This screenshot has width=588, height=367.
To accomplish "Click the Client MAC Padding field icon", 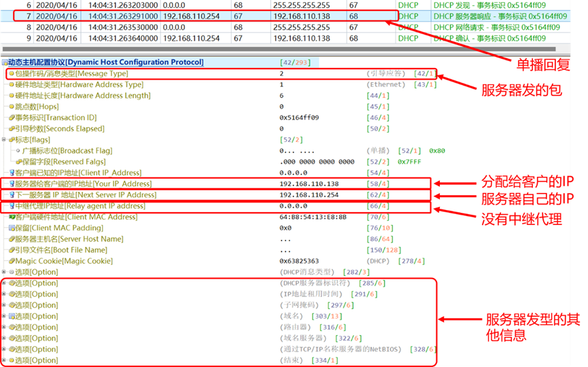I will coord(12,228).
